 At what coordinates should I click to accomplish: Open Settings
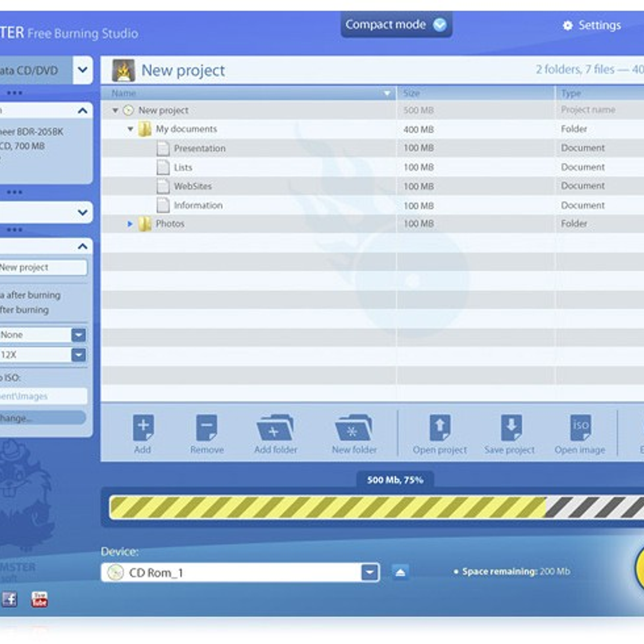592,25
